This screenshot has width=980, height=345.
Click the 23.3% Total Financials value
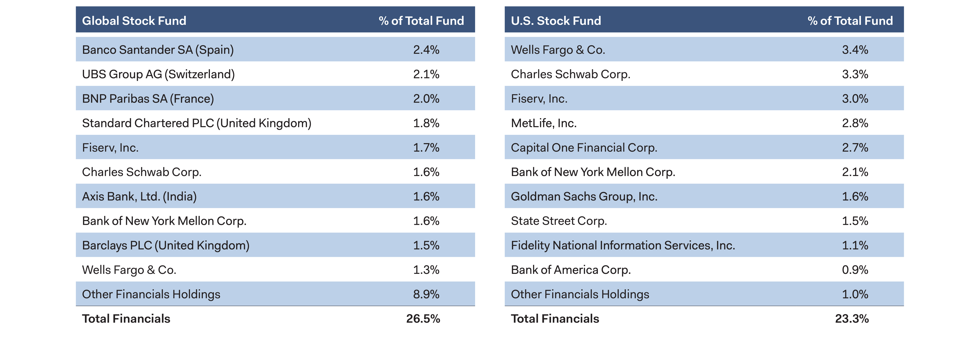click(851, 319)
